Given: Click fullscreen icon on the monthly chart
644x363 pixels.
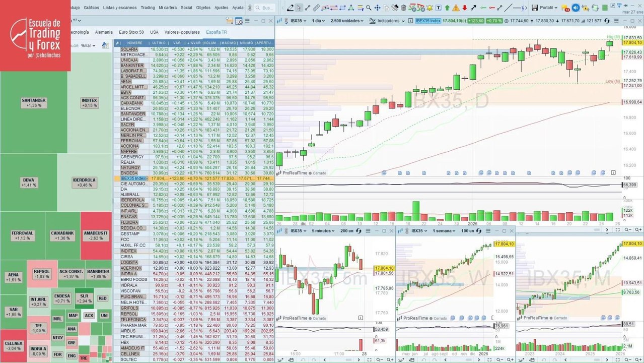Looking at the screenshot, I should pyautogui.click(x=617, y=359).
